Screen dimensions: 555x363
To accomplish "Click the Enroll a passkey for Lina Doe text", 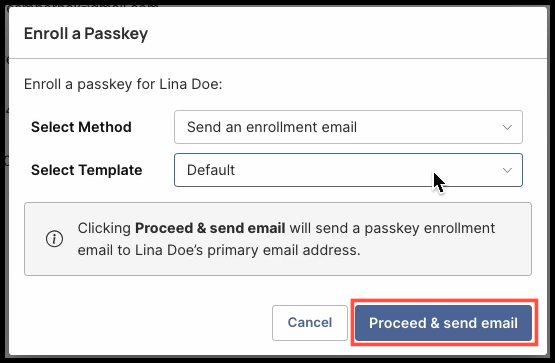I will (123, 84).
